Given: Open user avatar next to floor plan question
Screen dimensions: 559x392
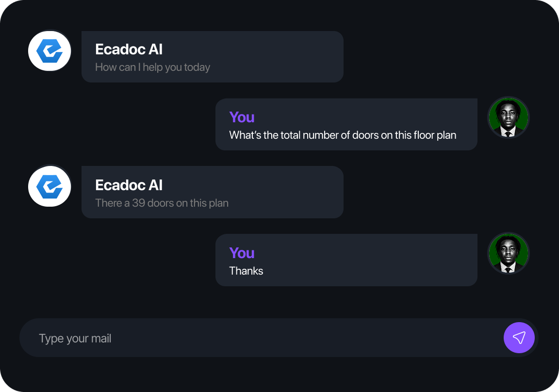Looking at the screenshot, I should 508,118.
